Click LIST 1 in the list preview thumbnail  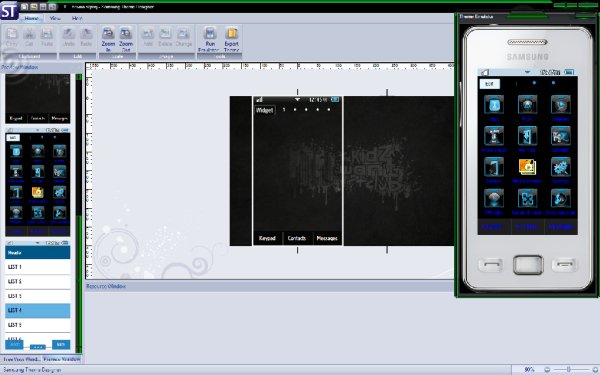38,267
